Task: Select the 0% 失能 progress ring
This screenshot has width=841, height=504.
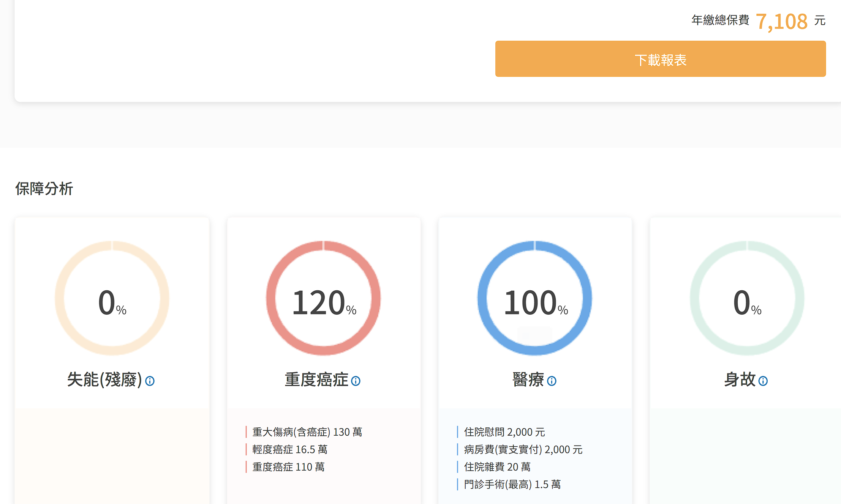Action: tap(112, 298)
